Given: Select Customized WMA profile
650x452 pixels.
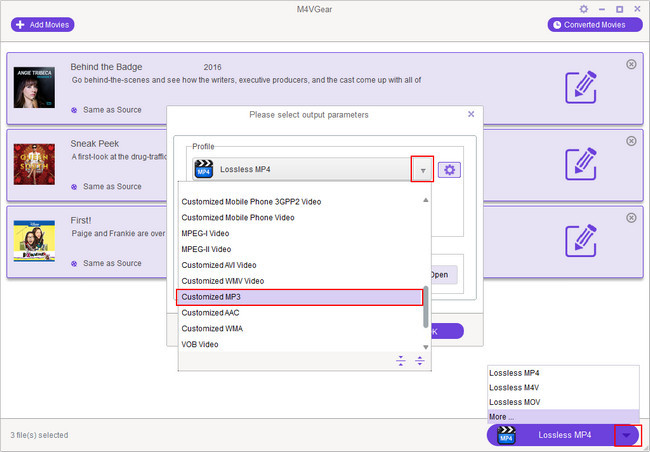Looking at the screenshot, I should [x=301, y=328].
